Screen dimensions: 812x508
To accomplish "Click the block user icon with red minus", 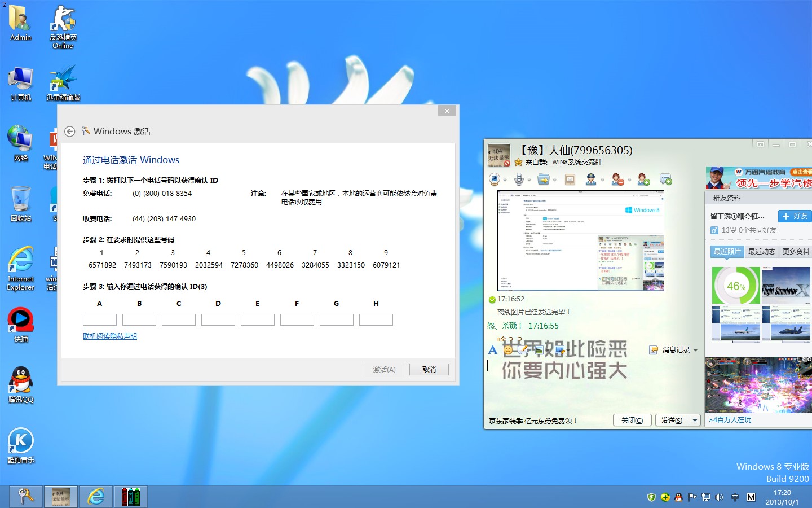I will (x=617, y=179).
